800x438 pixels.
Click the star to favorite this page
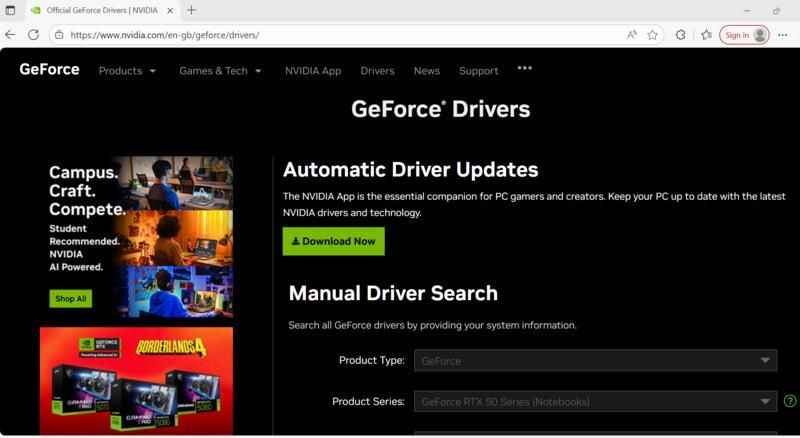652,35
